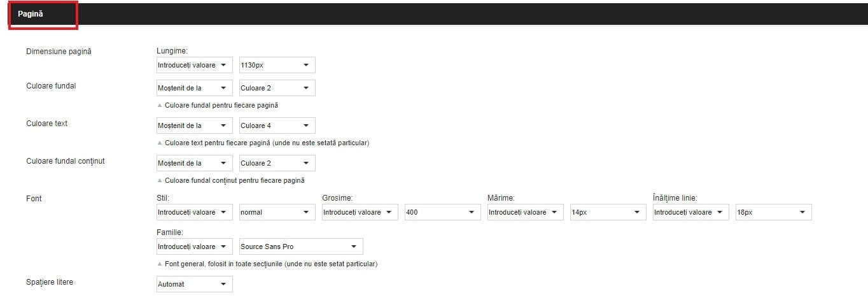Click the hint 'Culoare fundal pentru fiecare pagină'
The height and width of the screenshot is (300, 868).
[221, 105]
